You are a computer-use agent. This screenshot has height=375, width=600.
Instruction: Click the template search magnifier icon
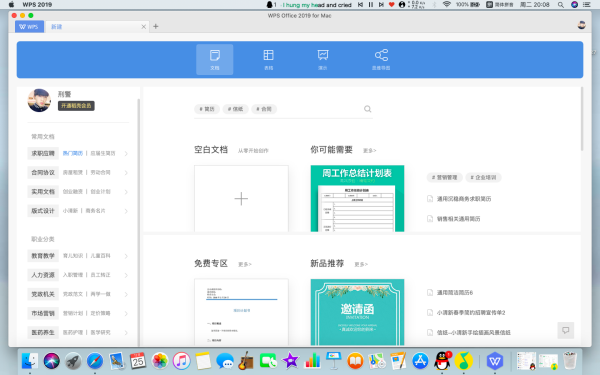[367, 109]
